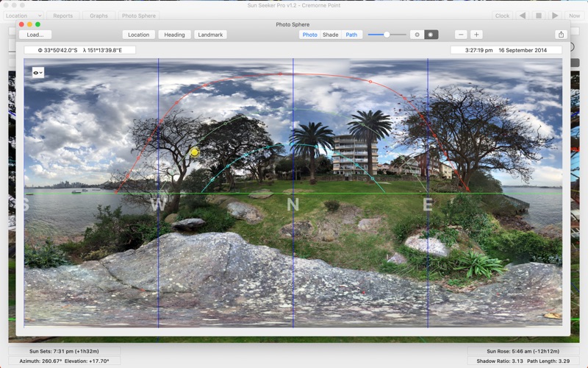588x368 pixels.
Task: Click the Load... button
Action: point(35,35)
